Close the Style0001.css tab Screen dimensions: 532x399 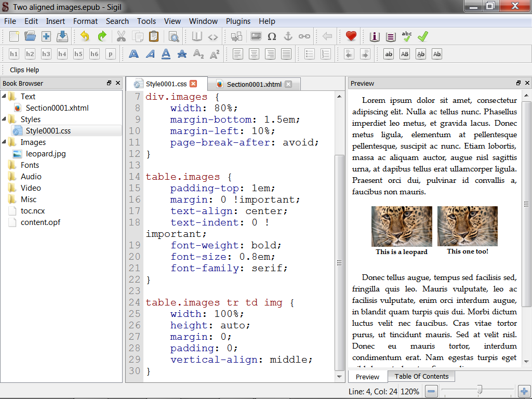point(193,84)
